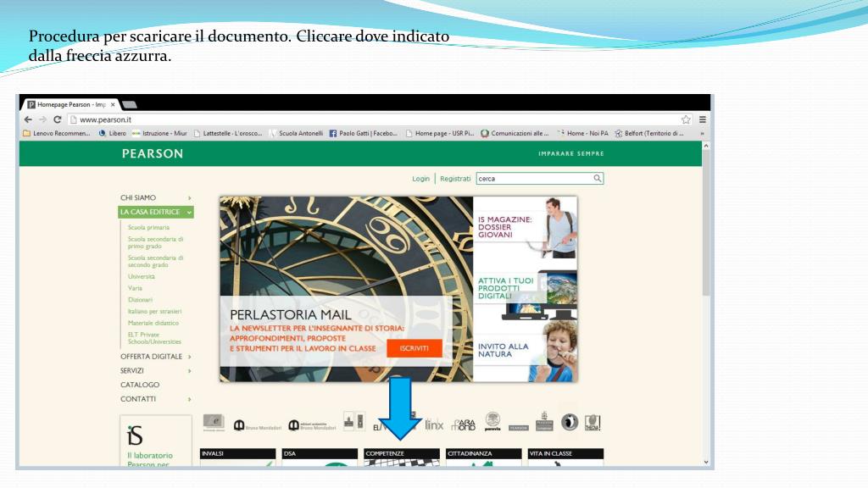Screen dimensions: 868x488
Task: Open the COMPETENZE section tile
Action: 401,457
